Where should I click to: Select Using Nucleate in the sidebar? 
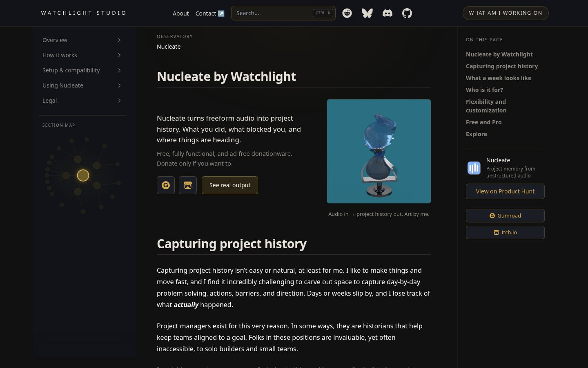(x=63, y=85)
